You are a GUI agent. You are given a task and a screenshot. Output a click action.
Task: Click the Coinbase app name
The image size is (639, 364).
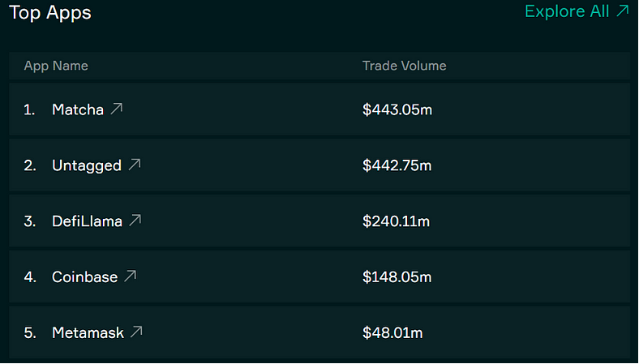(x=84, y=277)
